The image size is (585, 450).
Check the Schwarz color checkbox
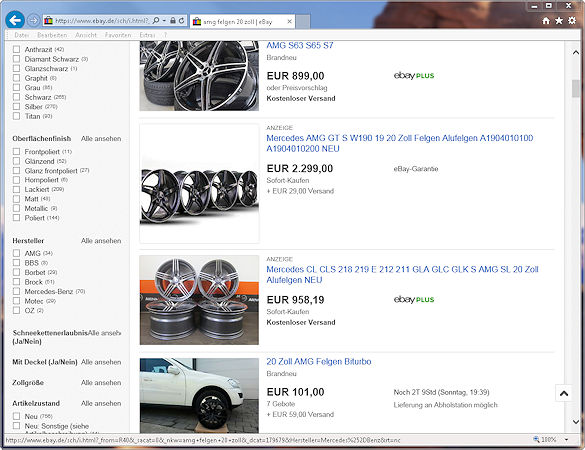[16, 97]
